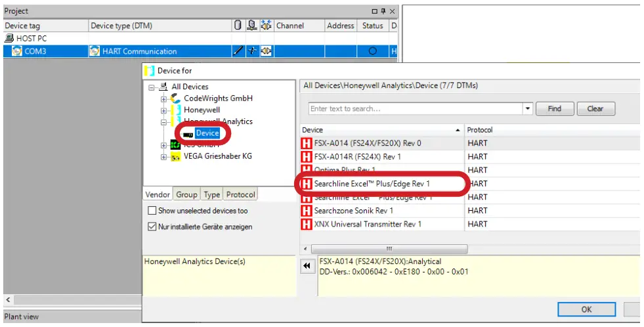Click the Device tag column header
Viewport: 644px width, 327px height.
click(45, 26)
